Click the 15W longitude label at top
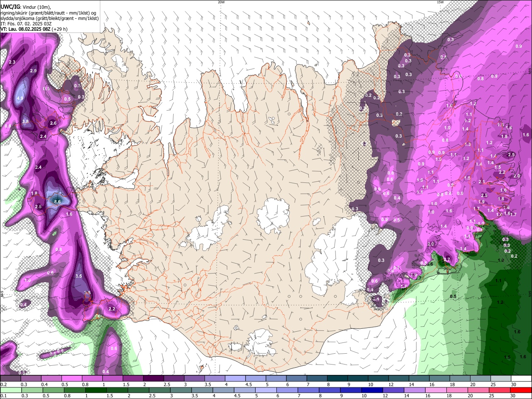Screen dimensions: 532x399 pos(440,2)
